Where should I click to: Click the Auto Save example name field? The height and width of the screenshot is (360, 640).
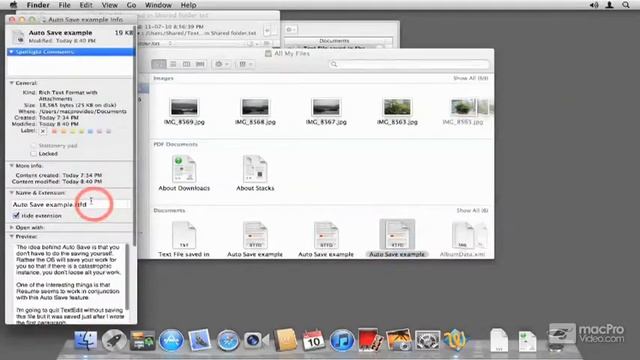pos(70,204)
